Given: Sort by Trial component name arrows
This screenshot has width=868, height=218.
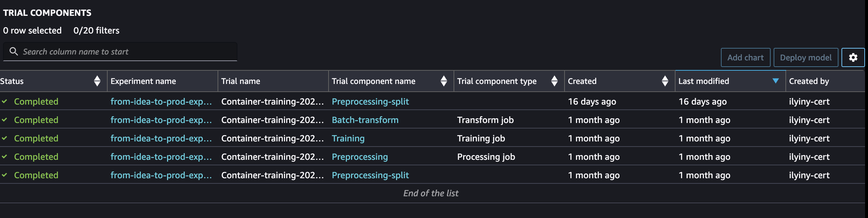Looking at the screenshot, I should click(x=444, y=81).
